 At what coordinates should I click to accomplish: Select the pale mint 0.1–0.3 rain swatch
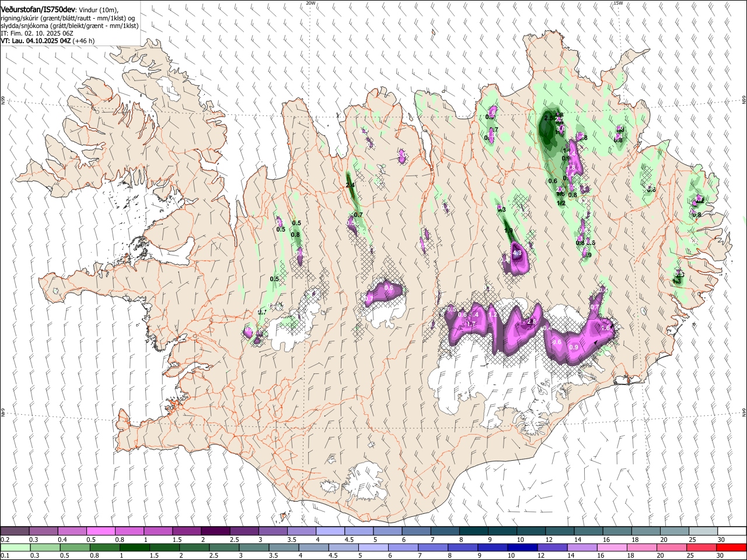click(x=15, y=547)
